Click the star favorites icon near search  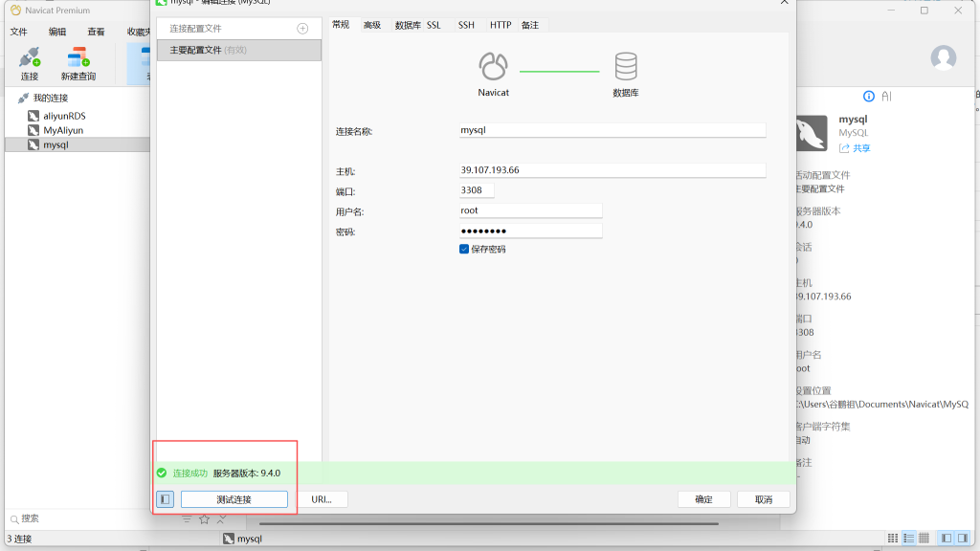click(204, 519)
